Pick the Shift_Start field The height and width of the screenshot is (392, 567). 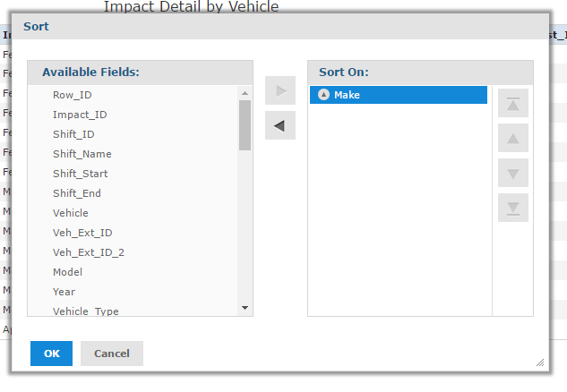[81, 174]
